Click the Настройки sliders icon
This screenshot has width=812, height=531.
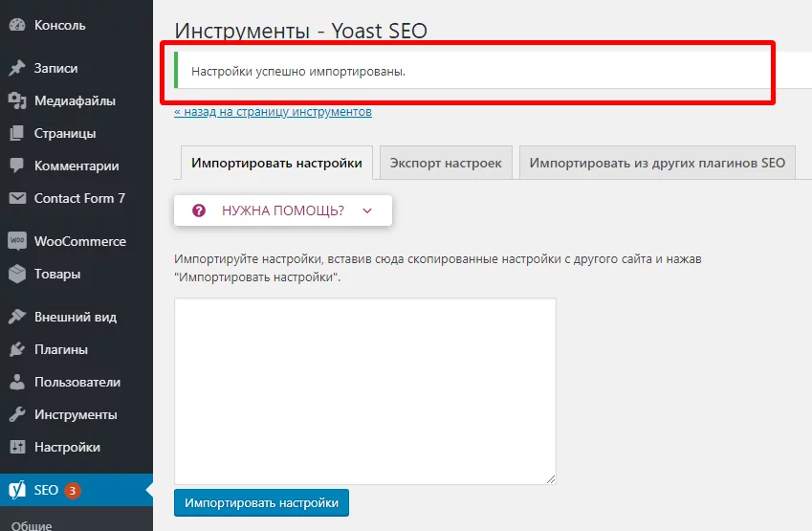coord(17,447)
